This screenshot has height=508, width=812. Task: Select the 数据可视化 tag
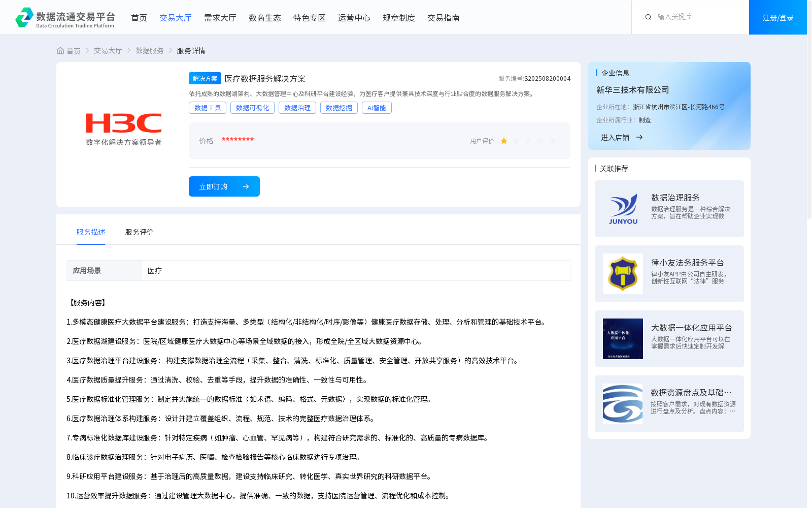tap(253, 108)
